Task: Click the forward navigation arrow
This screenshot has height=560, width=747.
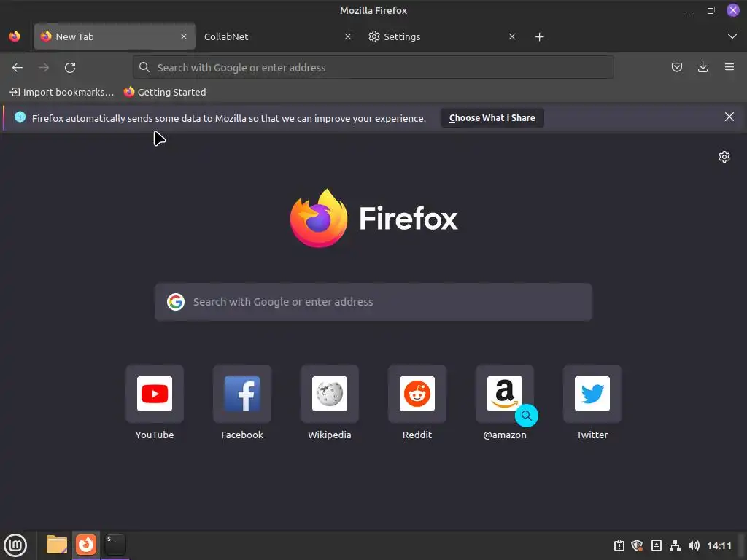Action: point(44,68)
